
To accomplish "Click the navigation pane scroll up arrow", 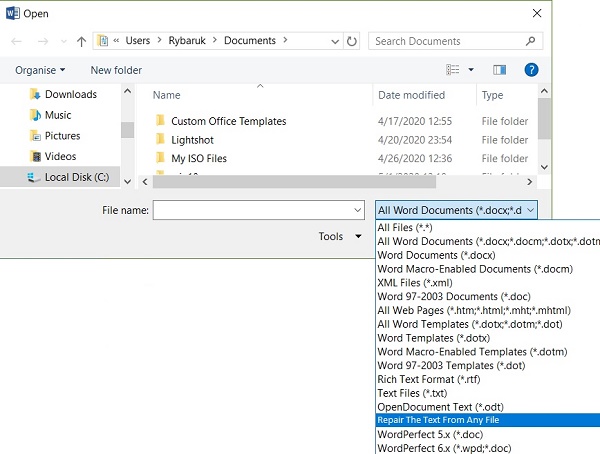I will click(x=128, y=91).
